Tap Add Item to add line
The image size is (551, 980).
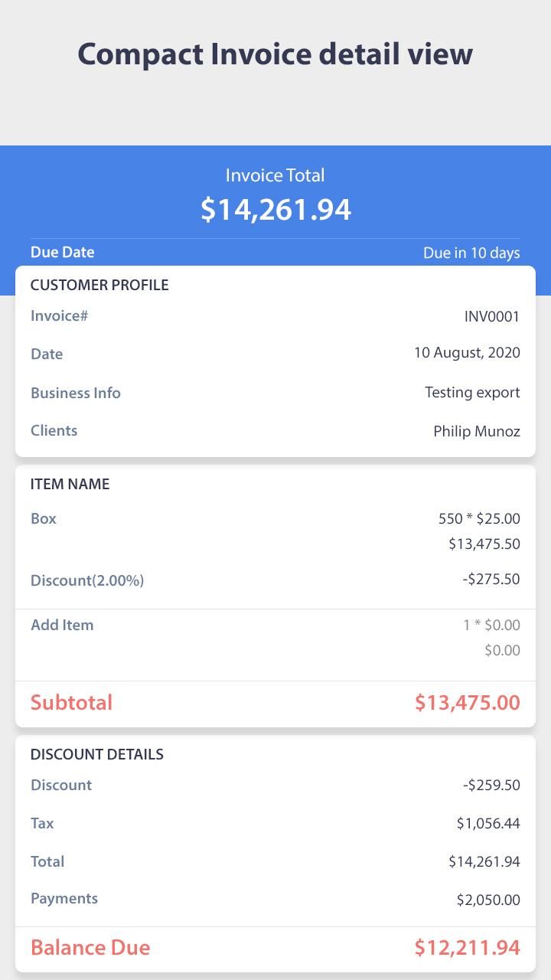(x=62, y=625)
